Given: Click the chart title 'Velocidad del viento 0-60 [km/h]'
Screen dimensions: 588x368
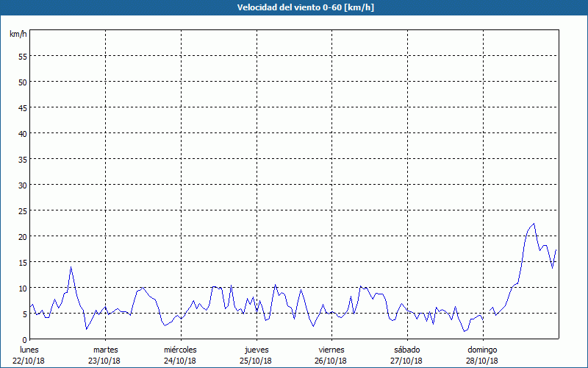Looking at the screenshot, I should [306, 7].
